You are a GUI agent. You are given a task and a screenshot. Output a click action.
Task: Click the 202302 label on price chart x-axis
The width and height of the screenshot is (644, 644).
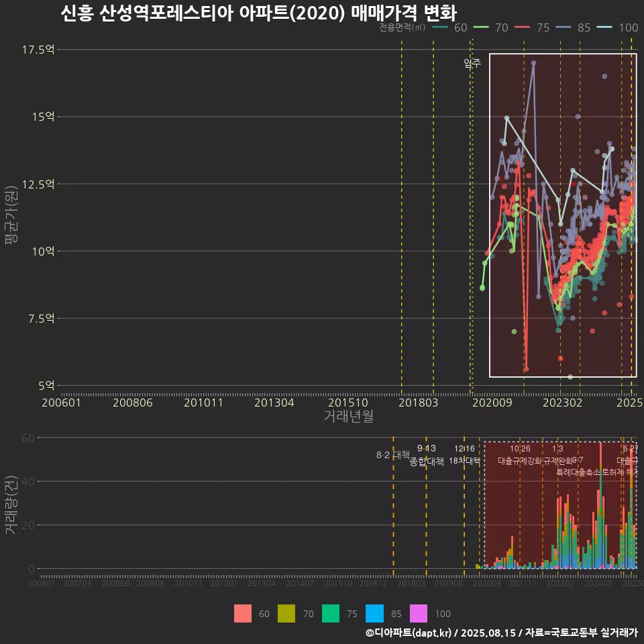(x=563, y=402)
